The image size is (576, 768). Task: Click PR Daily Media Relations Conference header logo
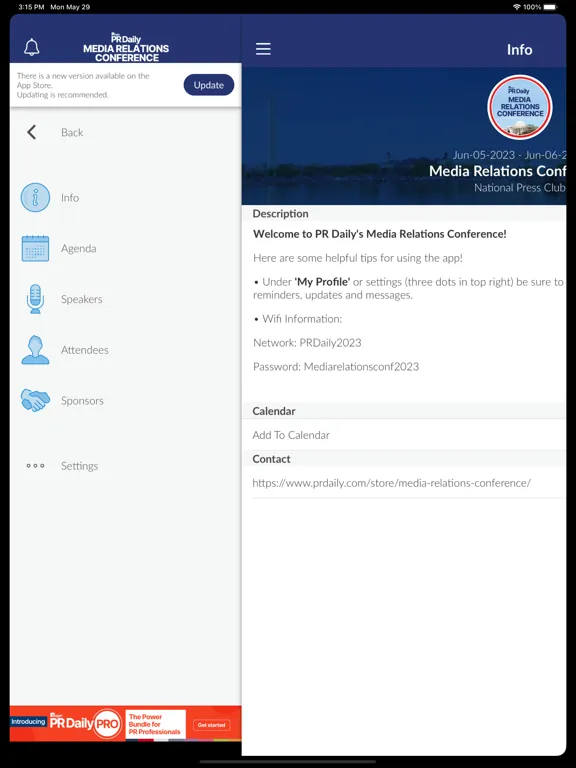pyautogui.click(x=126, y=48)
